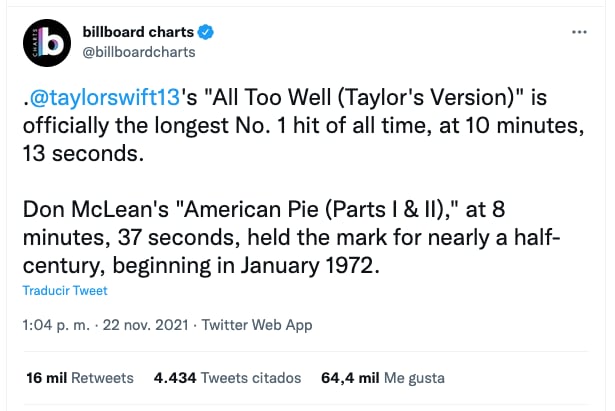Click the 1:04 p. m. timestamp
The width and height of the screenshot is (615, 411).
point(54,325)
